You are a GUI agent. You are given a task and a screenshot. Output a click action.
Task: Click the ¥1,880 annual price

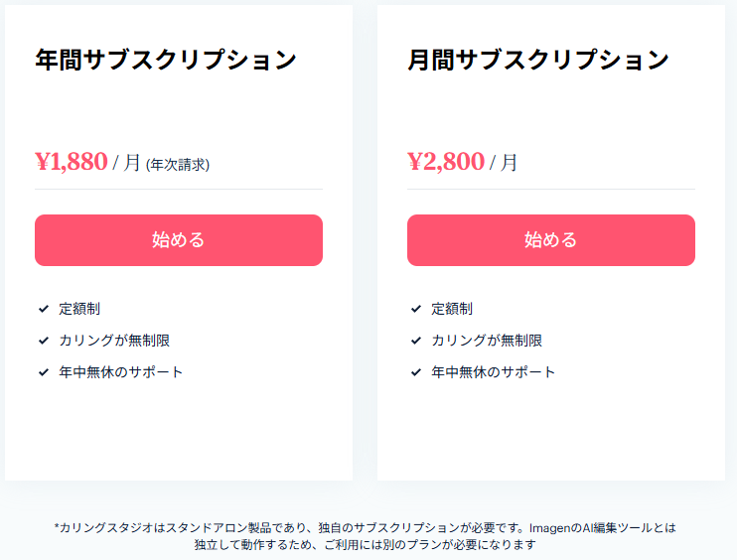click(72, 162)
